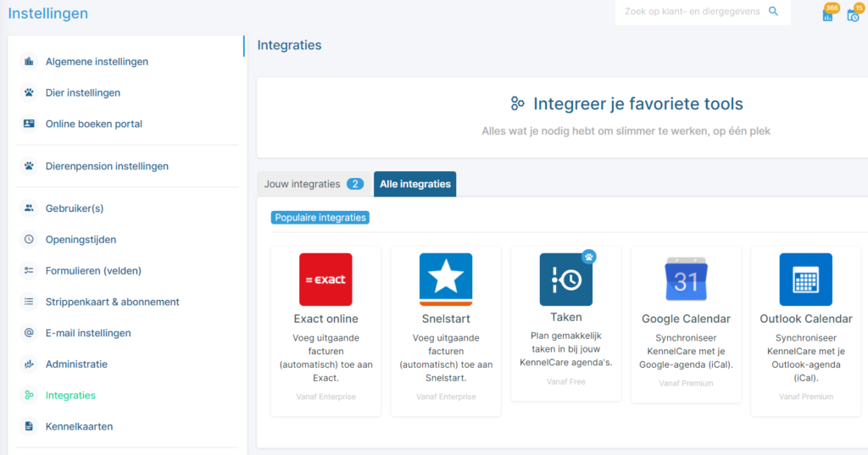Select the Snelstart star icon
The height and width of the screenshot is (455, 868).
pyautogui.click(x=446, y=280)
